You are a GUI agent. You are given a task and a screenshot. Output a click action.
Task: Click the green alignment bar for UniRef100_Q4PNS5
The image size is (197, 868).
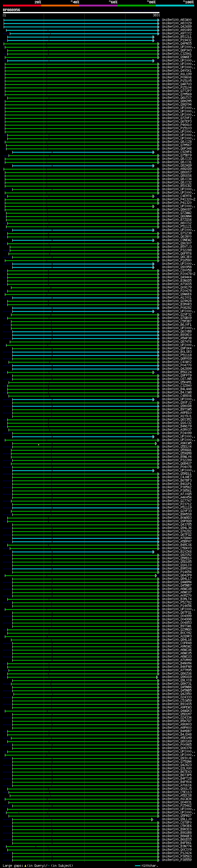click(x=81, y=44)
